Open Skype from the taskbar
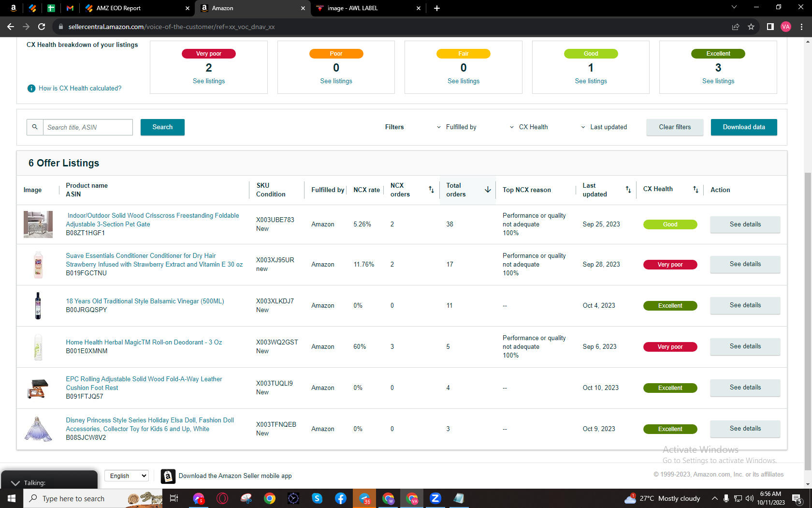 click(317, 498)
